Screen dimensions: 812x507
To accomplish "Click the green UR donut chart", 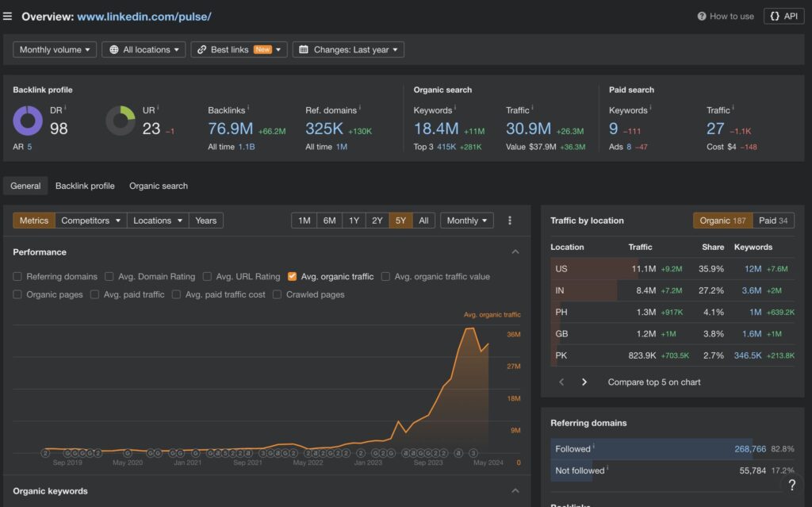I will coord(121,121).
